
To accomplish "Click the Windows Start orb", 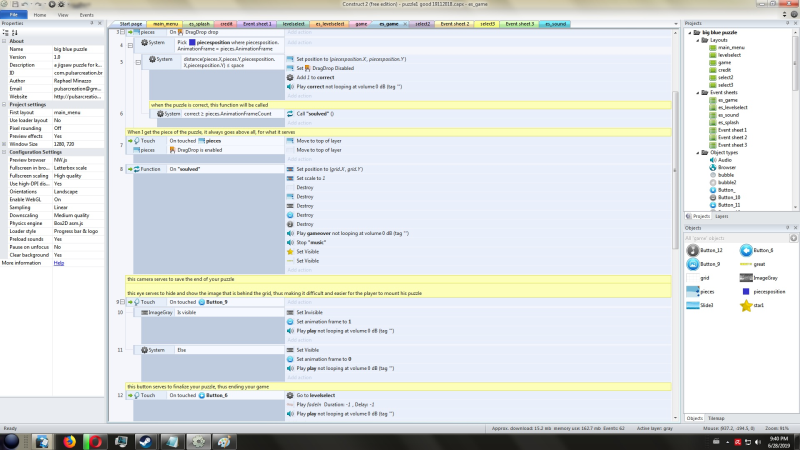I will (11, 441).
